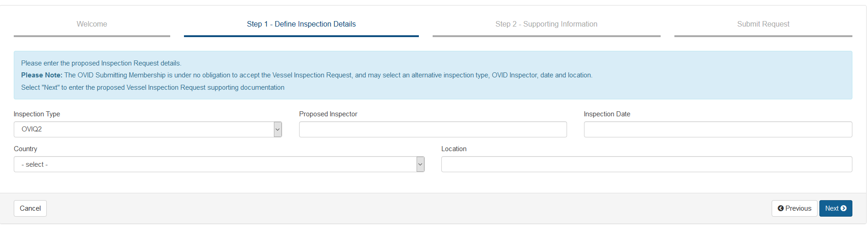Select Step 1 - Define Inspection Details tab
The width and height of the screenshot is (868, 229).
point(301,24)
